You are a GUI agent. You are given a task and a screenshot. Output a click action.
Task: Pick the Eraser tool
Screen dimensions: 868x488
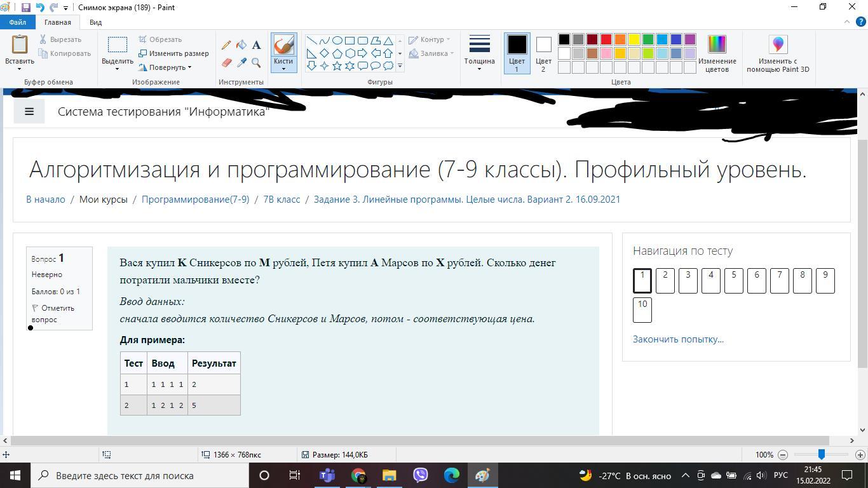tap(226, 62)
